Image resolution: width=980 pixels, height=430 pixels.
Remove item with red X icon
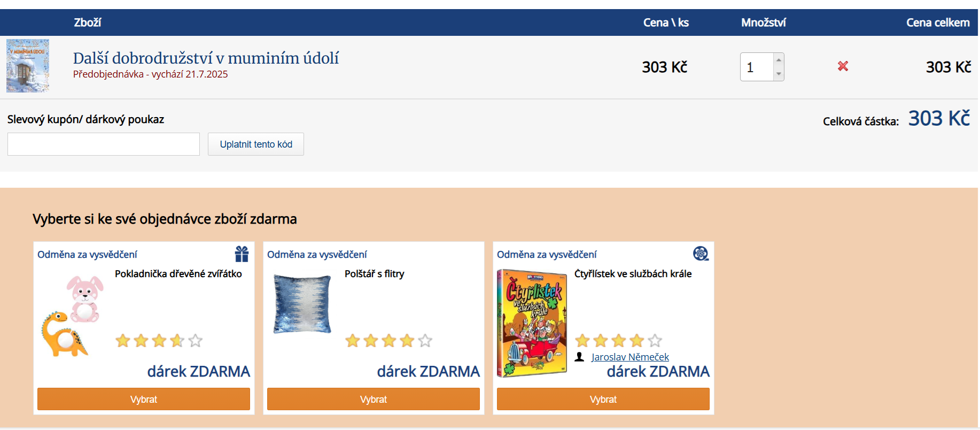tap(843, 66)
